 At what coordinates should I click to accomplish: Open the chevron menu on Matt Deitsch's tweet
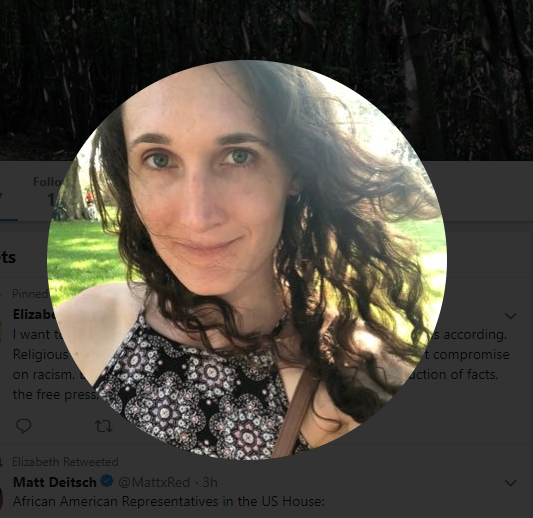pyautogui.click(x=511, y=483)
